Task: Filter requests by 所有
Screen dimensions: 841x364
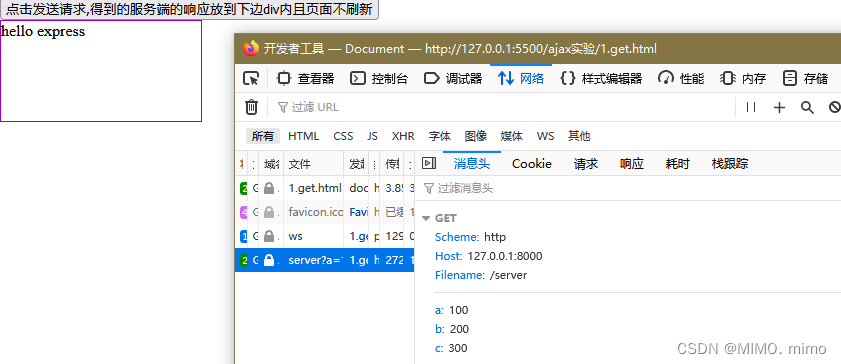Action: tap(263, 136)
